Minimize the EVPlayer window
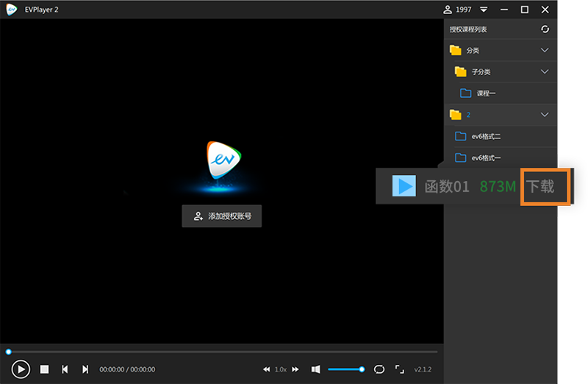Image resolution: width=588 pixels, height=384 pixels. [x=504, y=10]
